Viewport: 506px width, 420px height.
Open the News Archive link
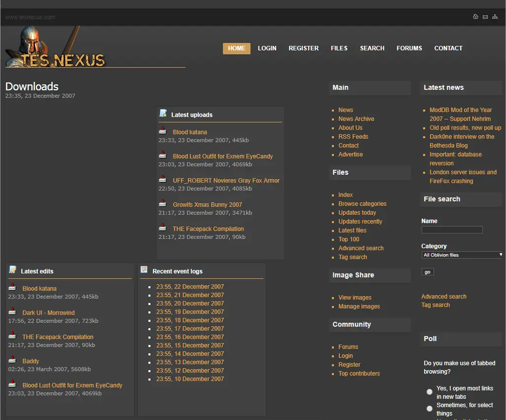[356, 119]
